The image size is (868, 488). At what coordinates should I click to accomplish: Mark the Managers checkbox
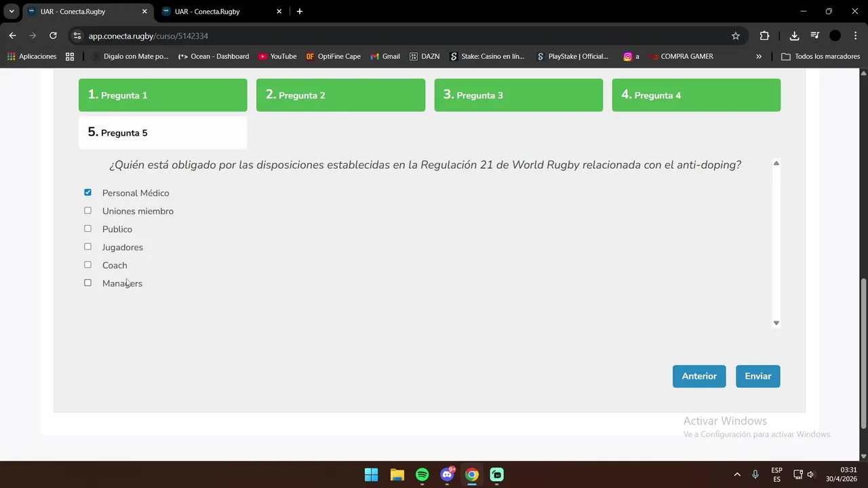pos(87,283)
